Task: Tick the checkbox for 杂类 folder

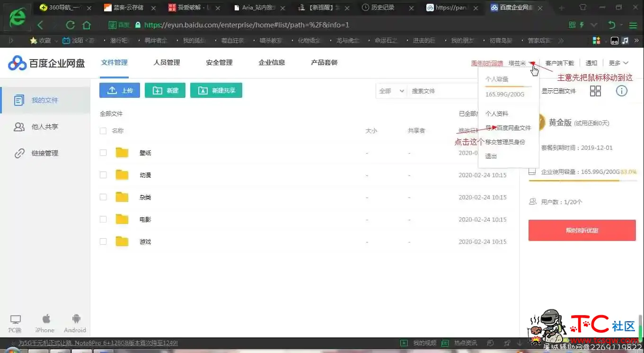Action: click(103, 197)
